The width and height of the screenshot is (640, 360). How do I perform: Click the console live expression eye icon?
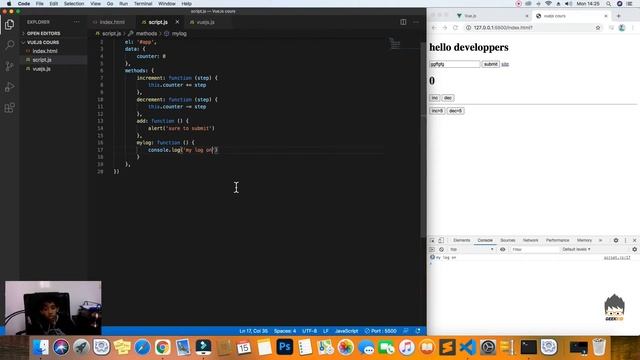point(502,249)
